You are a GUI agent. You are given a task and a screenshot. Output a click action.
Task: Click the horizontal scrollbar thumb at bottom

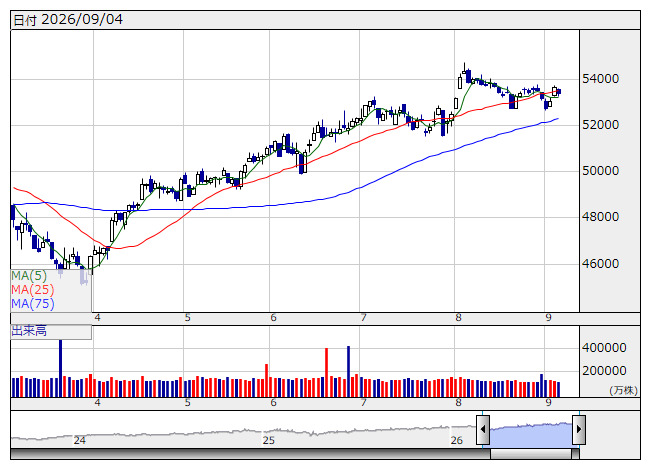pos(531,454)
